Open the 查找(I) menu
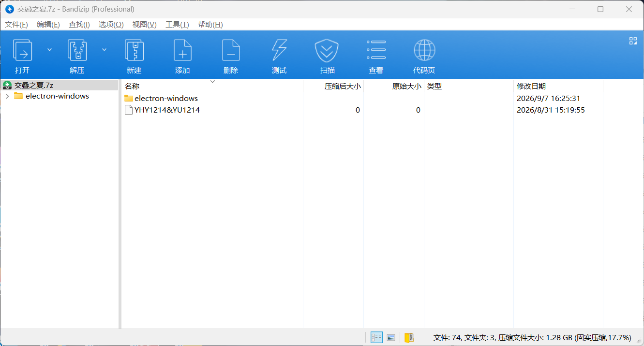The width and height of the screenshot is (644, 346). coord(79,25)
